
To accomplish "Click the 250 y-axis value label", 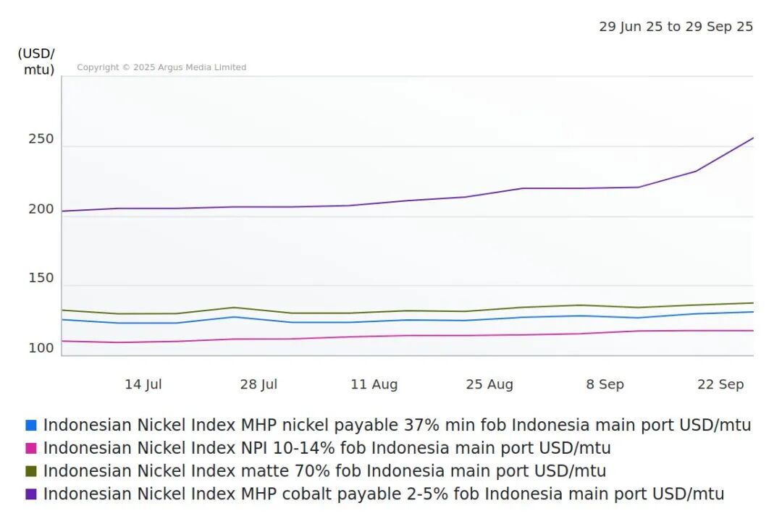I will [41, 139].
